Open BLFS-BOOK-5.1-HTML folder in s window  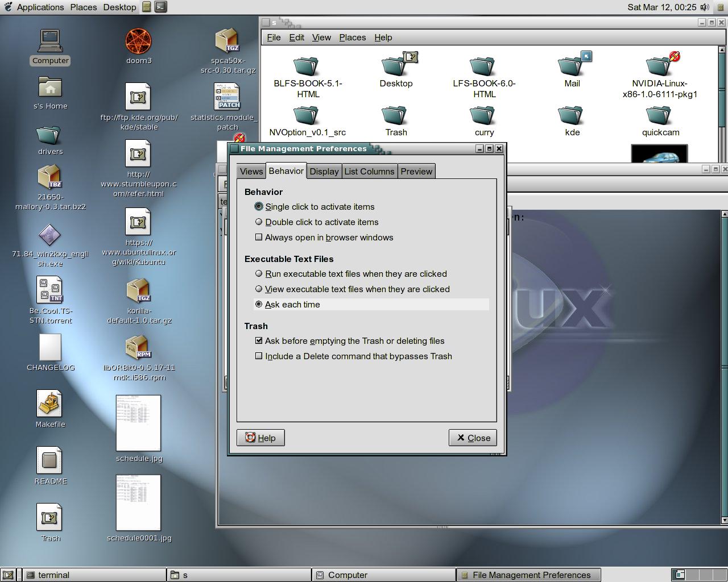coord(307,66)
